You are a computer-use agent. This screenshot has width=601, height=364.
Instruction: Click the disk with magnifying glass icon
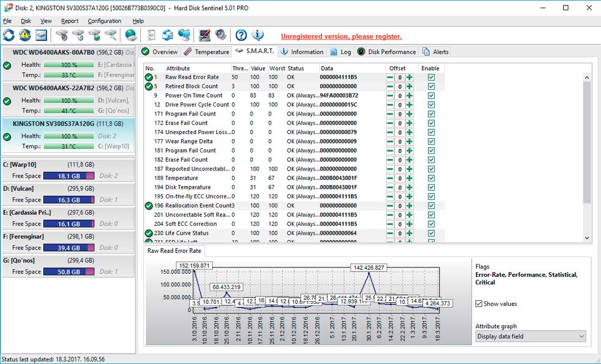coord(111,36)
